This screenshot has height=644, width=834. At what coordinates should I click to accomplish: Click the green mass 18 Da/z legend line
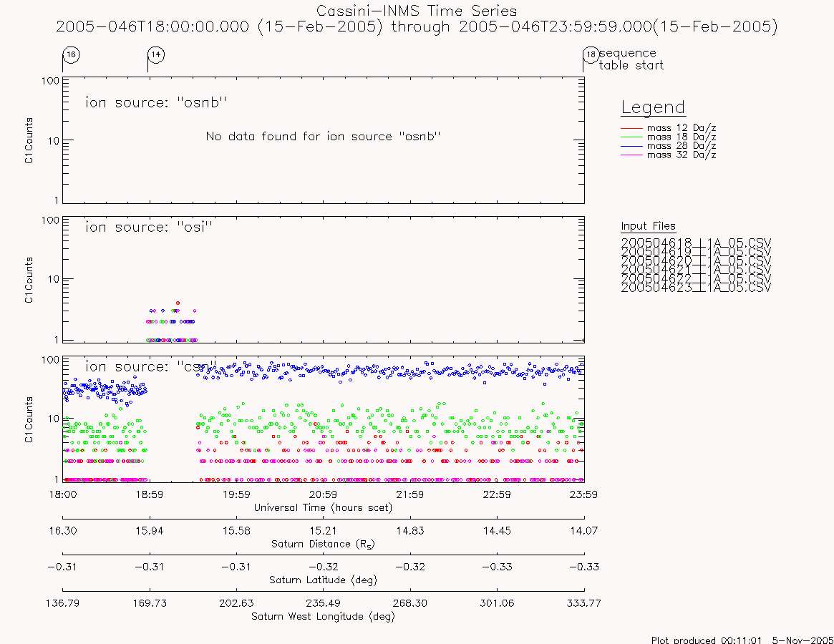[632, 137]
